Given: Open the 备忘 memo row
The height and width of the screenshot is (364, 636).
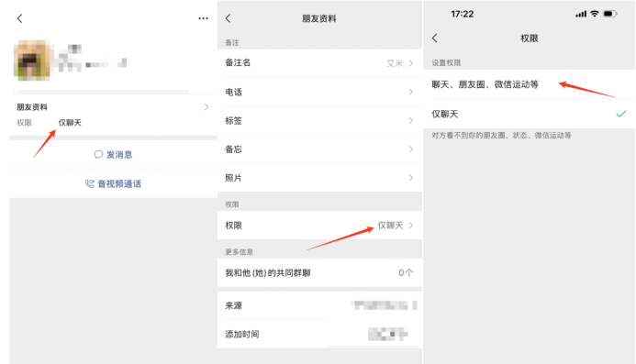Looking at the screenshot, I should click(319, 149).
